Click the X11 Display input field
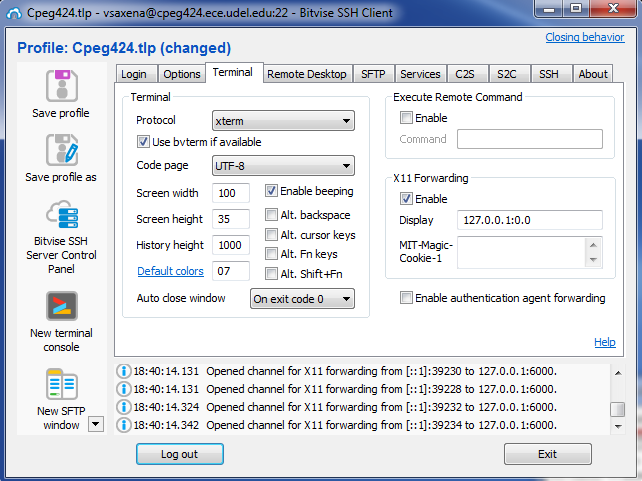 (529, 220)
